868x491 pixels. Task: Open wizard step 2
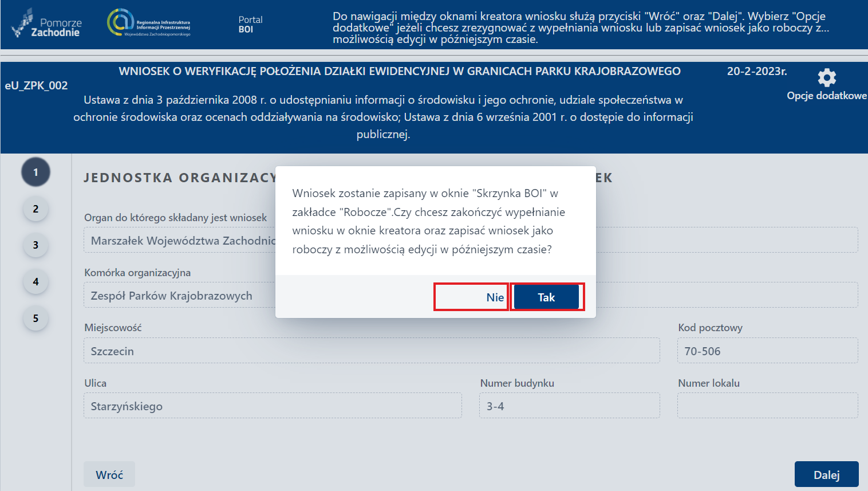(35, 209)
